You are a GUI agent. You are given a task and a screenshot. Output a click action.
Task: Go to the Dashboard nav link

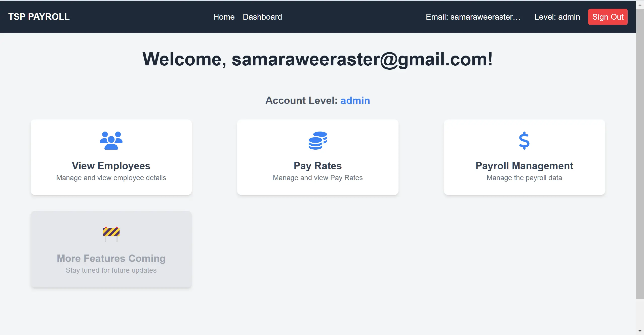[262, 17]
